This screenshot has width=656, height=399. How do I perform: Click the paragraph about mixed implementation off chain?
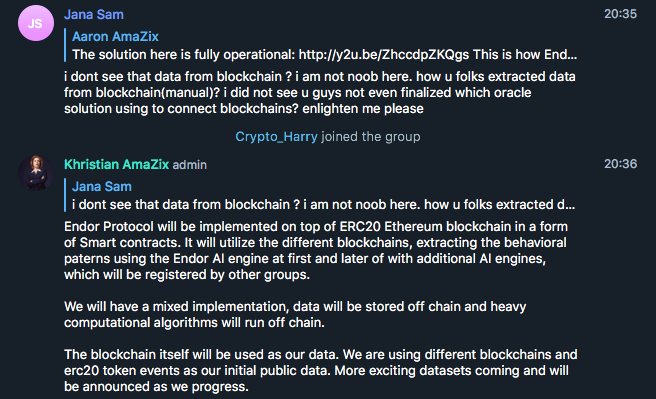pos(295,315)
